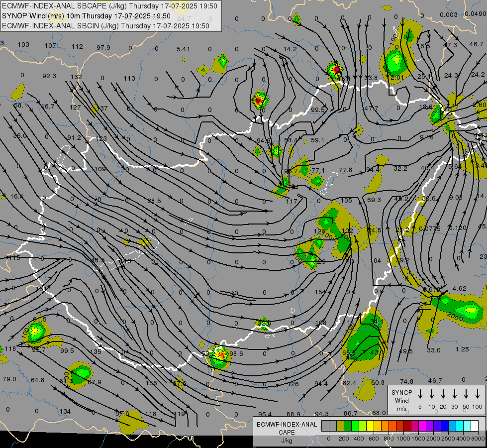
Task: Select the SYNOP Wind 10m title line
Action: coord(86,16)
